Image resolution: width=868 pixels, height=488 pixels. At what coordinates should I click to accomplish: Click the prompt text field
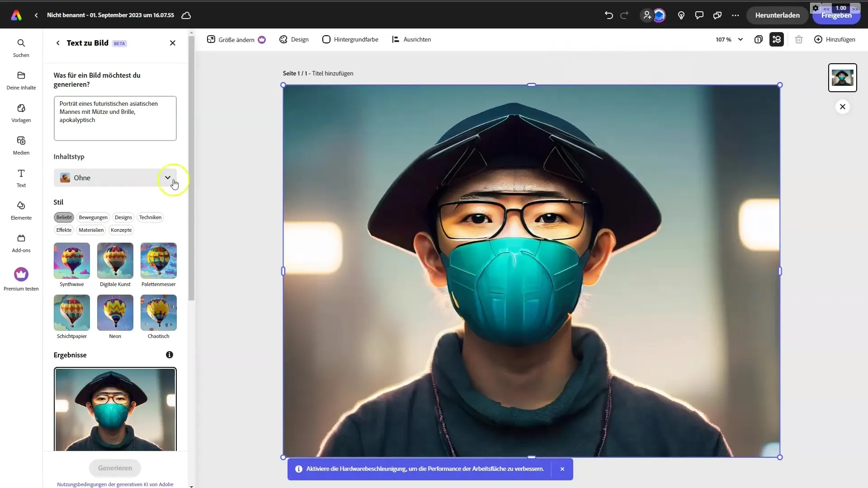tap(115, 118)
